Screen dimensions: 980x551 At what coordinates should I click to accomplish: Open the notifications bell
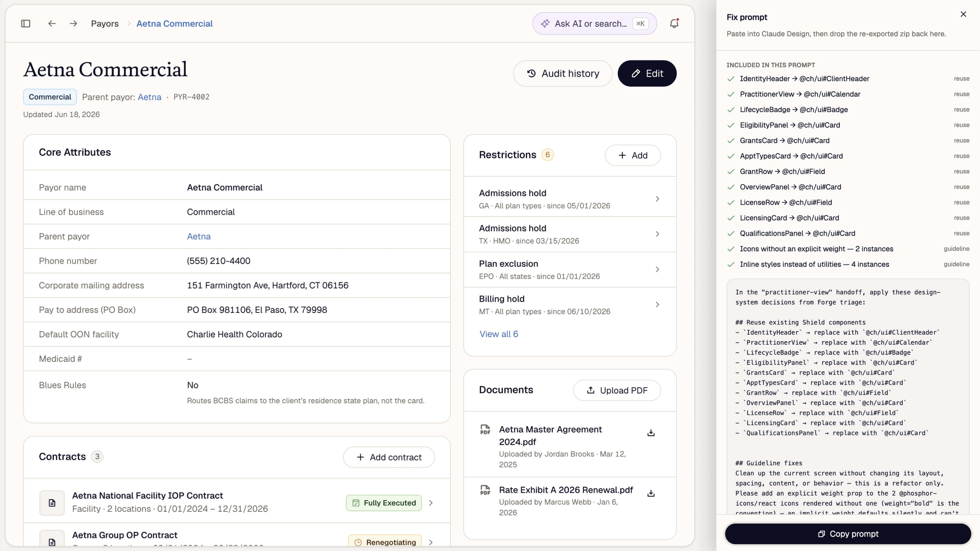tap(674, 24)
